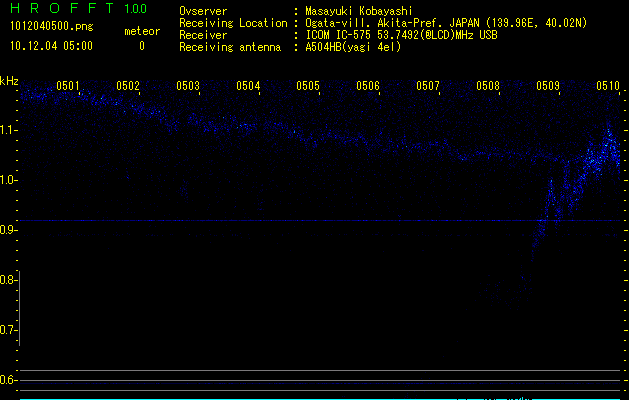Image resolution: width=629 pixels, height=400 pixels.
Task: Click the 0508 time marker
Action: click(x=488, y=85)
